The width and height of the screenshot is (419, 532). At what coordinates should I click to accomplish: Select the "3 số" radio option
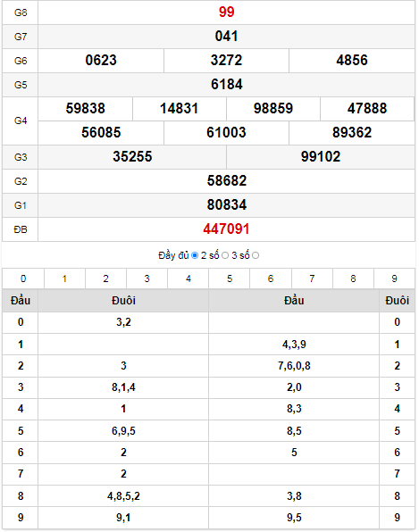pyautogui.click(x=256, y=255)
